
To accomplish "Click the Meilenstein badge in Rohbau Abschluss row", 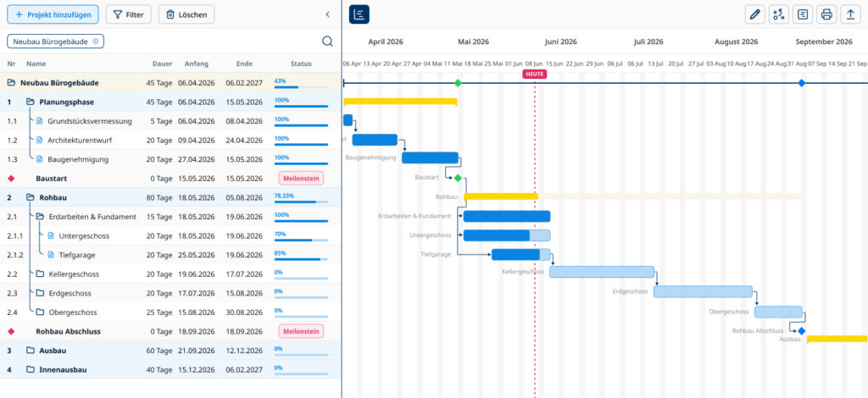I will click(301, 332).
